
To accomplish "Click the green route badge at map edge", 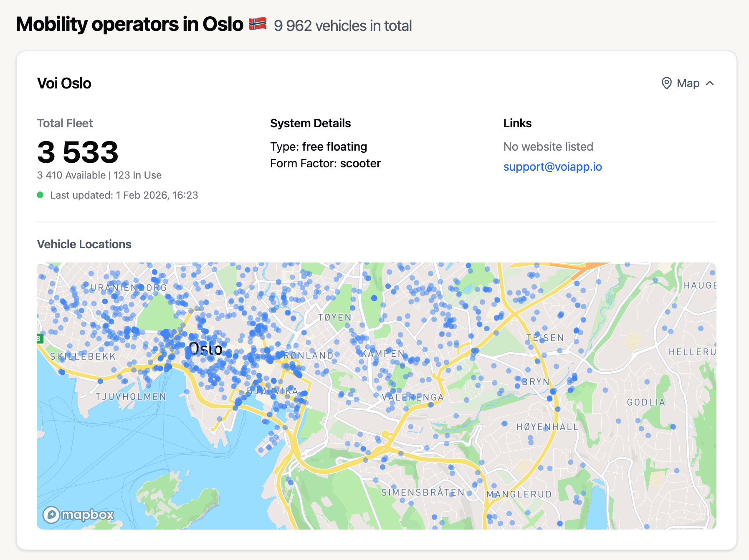I will tap(40, 338).
